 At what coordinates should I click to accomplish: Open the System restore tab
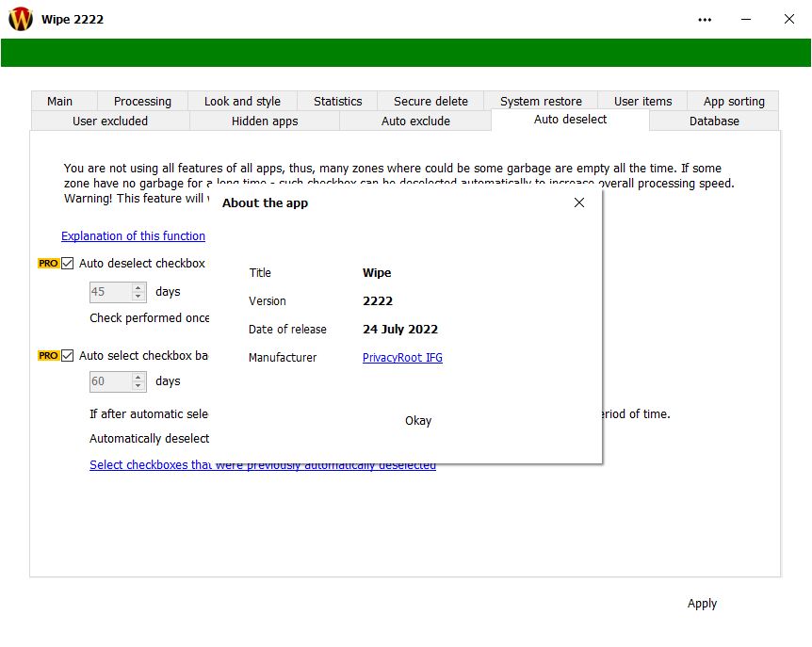click(x=541, y=101)
